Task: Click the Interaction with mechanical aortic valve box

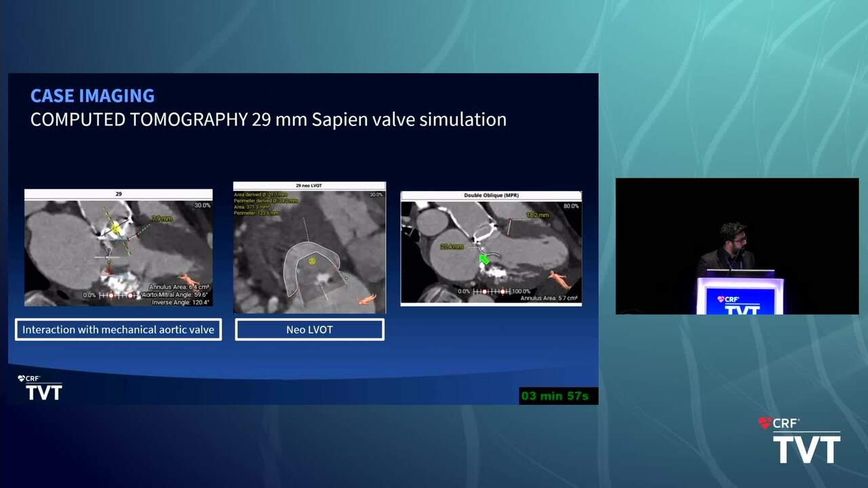Action: tap(119, 330)
